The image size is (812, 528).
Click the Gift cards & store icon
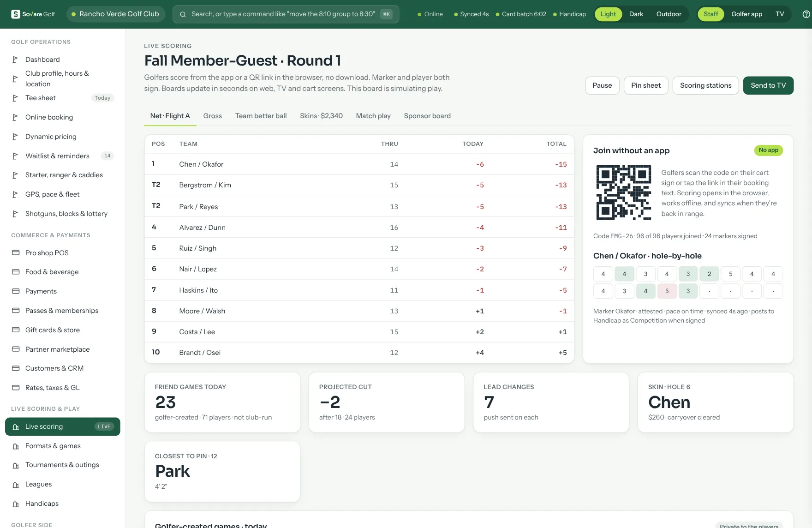[16, 330]
